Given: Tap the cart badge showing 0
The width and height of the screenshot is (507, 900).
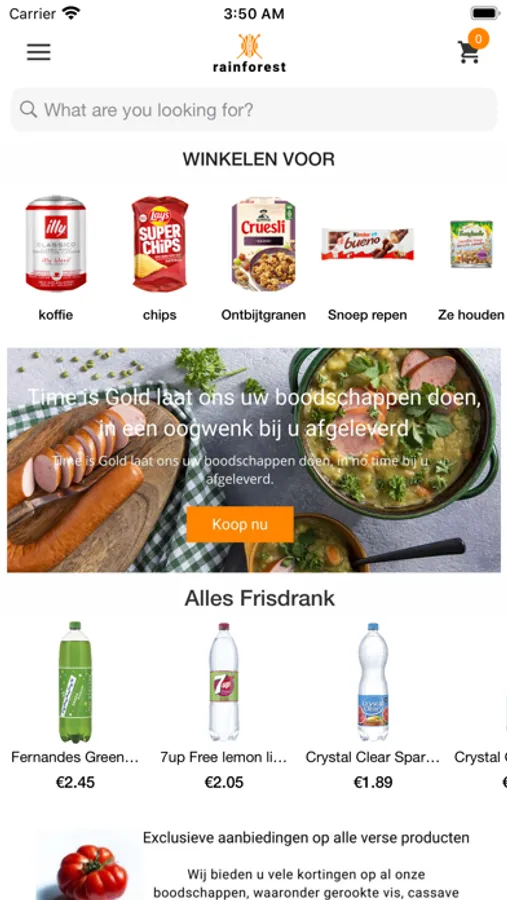Looking at the screenshot, I should pyautogui.click(x=478, y=39).
